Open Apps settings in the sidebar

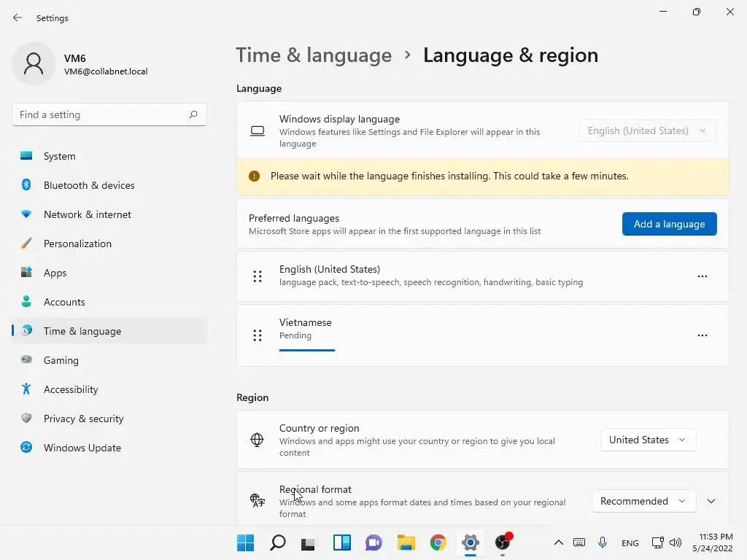109,273
